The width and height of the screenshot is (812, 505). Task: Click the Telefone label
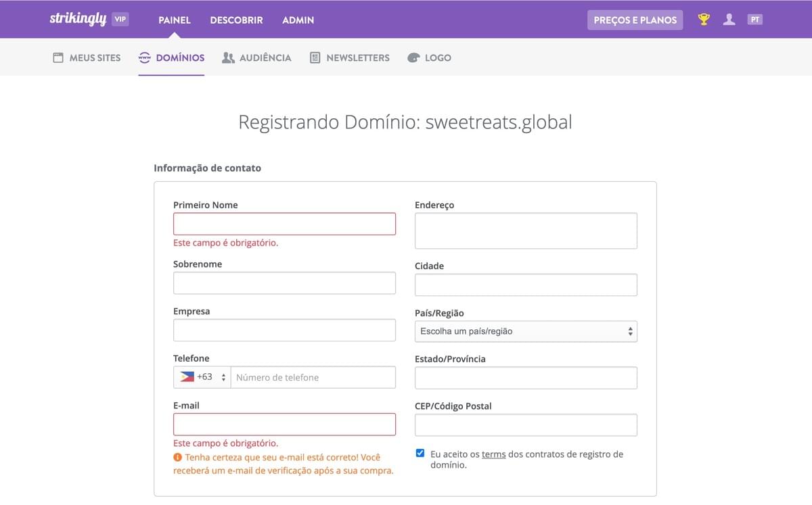[x=191, y=358]
